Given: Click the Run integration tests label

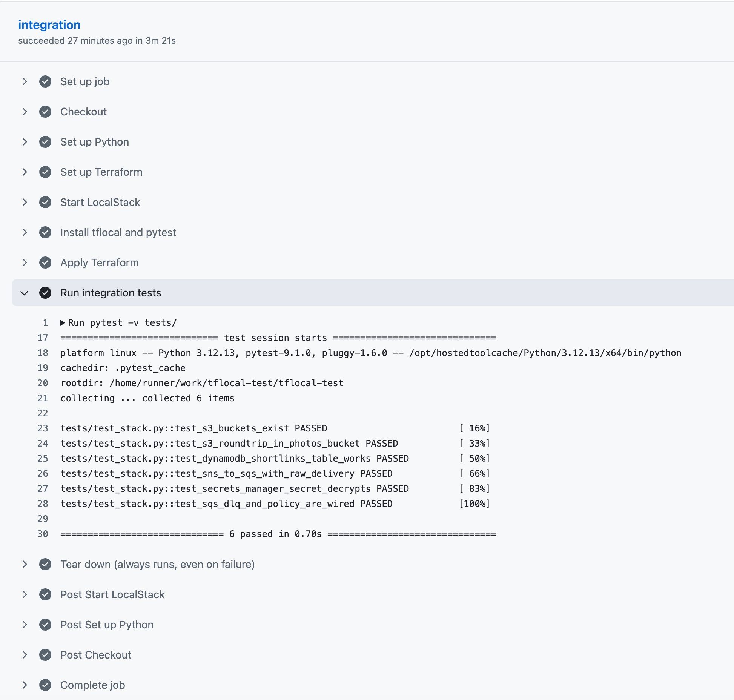Looking at the screenshot, I should click(x=111, y=293).
